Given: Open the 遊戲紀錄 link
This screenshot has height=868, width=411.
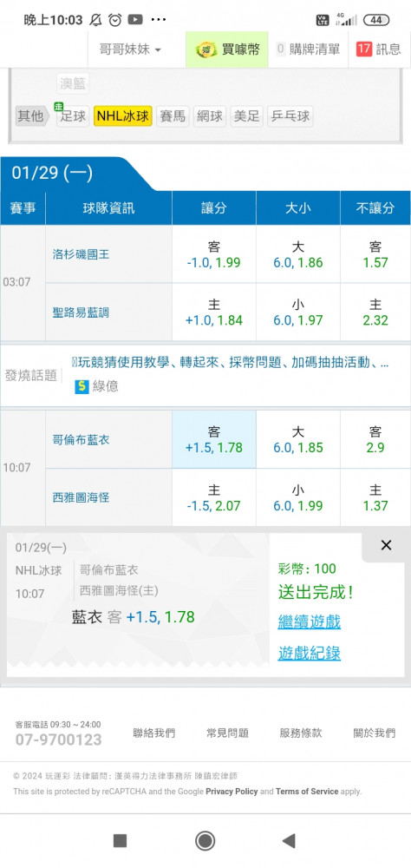Looking at the screenshot, I should click(310, 654).
